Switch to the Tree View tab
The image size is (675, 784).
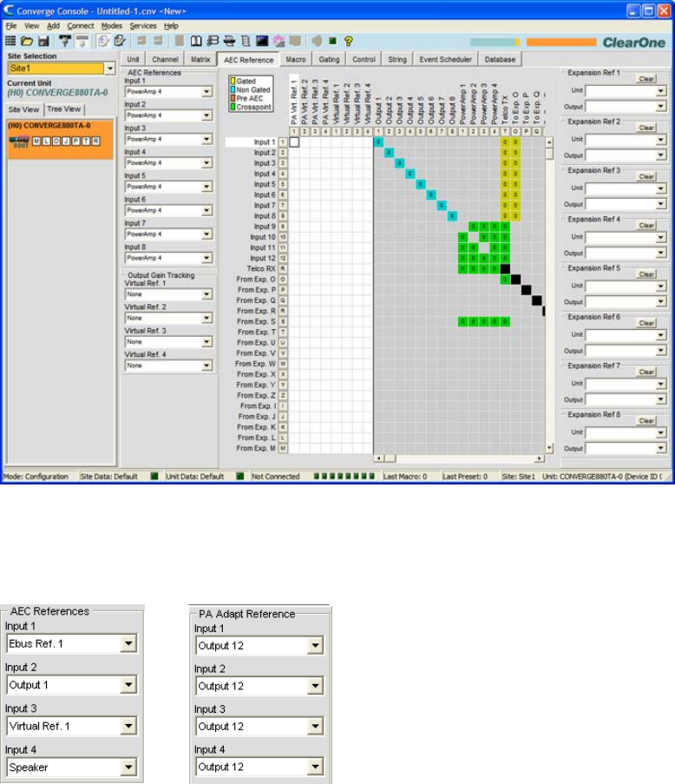pyautogui.click(x=64, y=109)
